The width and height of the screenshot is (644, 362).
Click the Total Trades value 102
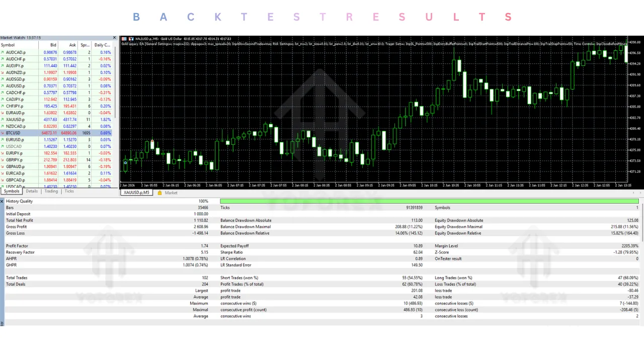click(x=205, y=278)
